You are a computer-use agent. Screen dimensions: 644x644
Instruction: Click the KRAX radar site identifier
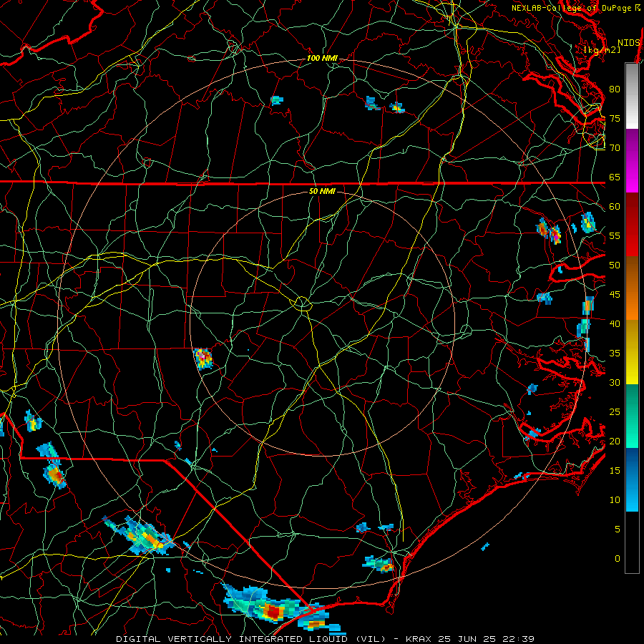point(419,639)
